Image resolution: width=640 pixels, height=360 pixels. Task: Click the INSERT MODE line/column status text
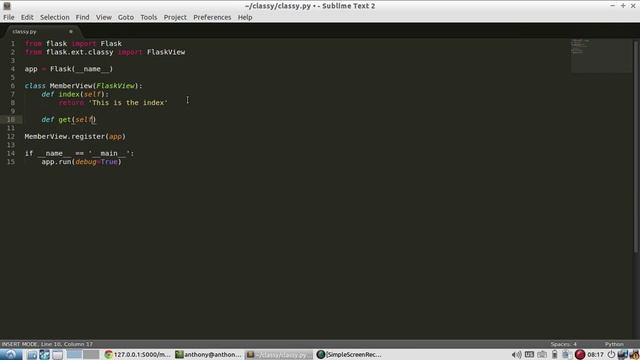point(47,344)
